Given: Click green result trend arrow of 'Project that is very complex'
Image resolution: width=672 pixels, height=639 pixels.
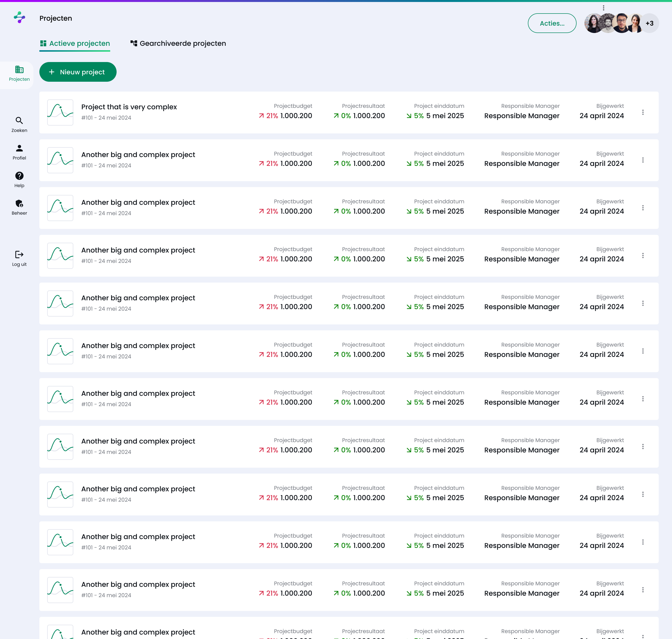Looking at the screenshot, I should pos(336,116).
